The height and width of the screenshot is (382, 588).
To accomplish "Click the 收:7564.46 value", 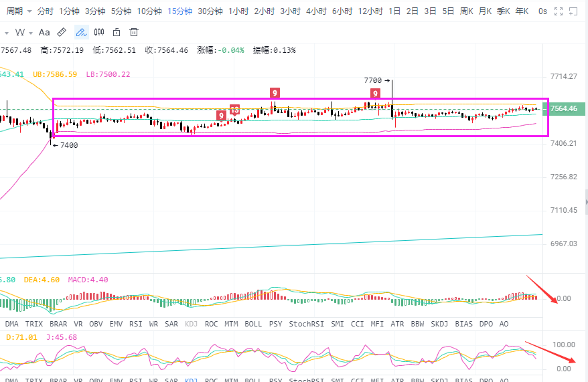I will (167, 50).
